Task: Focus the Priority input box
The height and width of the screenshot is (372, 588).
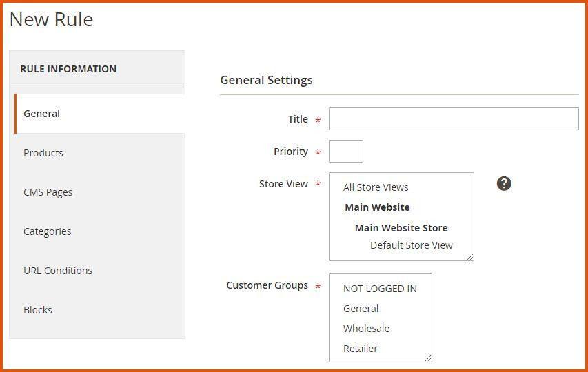Action: pos(345,152)
